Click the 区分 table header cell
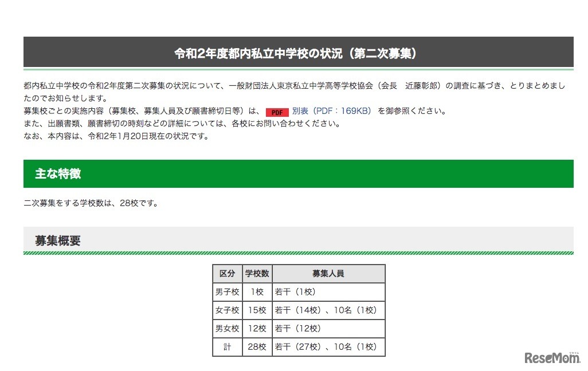Image resolution: width=588 pixels, height=371 pixels. (228, 273)
